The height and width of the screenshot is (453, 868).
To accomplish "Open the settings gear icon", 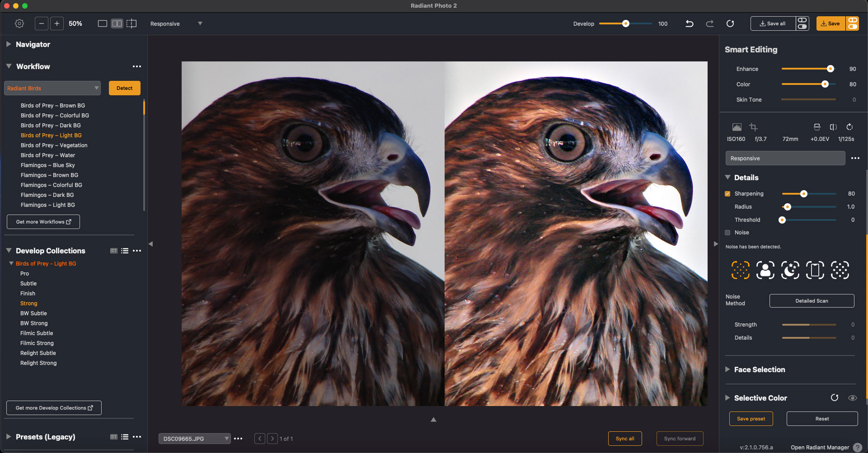I will click(19, 23).
